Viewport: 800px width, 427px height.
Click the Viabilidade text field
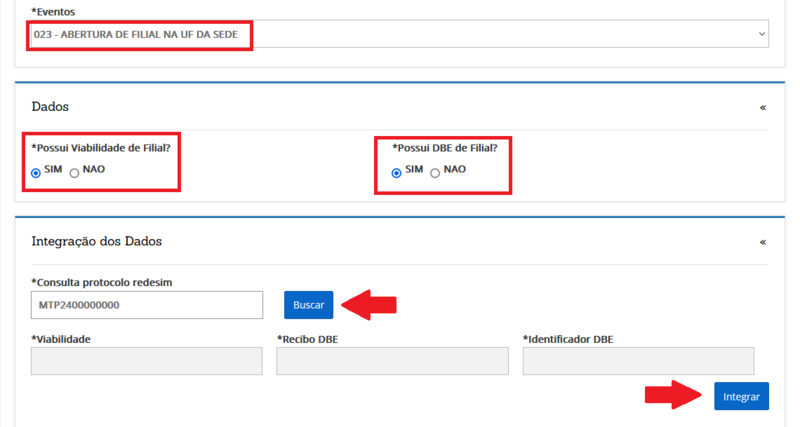pos(146,361)
